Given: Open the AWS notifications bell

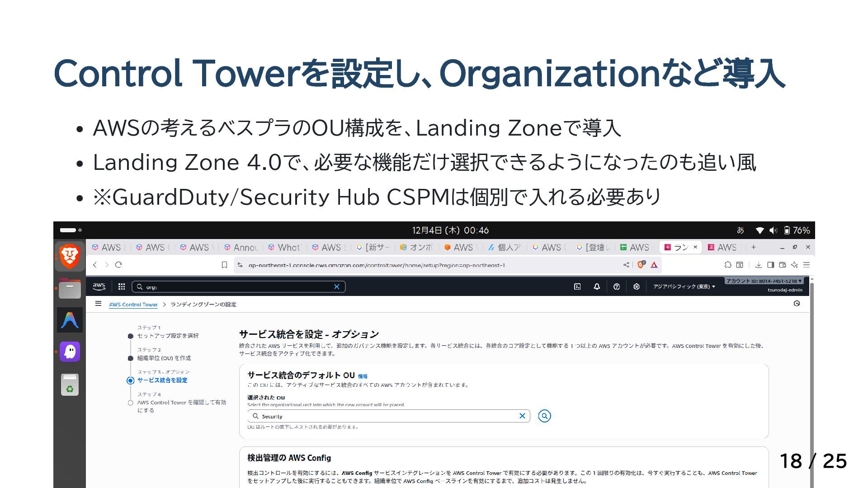Looking at the screenshot, I should (x=597, y=286).
